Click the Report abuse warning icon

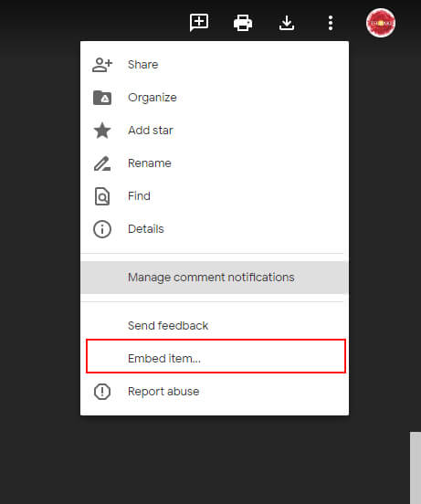(x=102, y=392)
